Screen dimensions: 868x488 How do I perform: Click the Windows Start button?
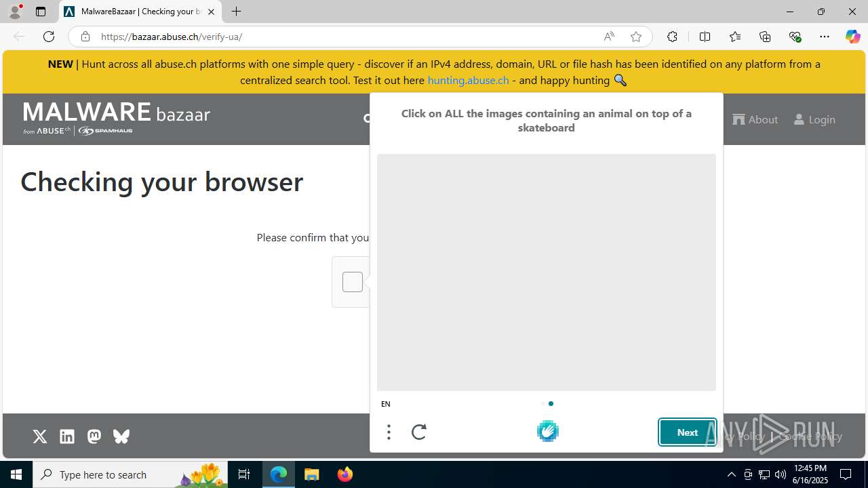tap(16, 474)
